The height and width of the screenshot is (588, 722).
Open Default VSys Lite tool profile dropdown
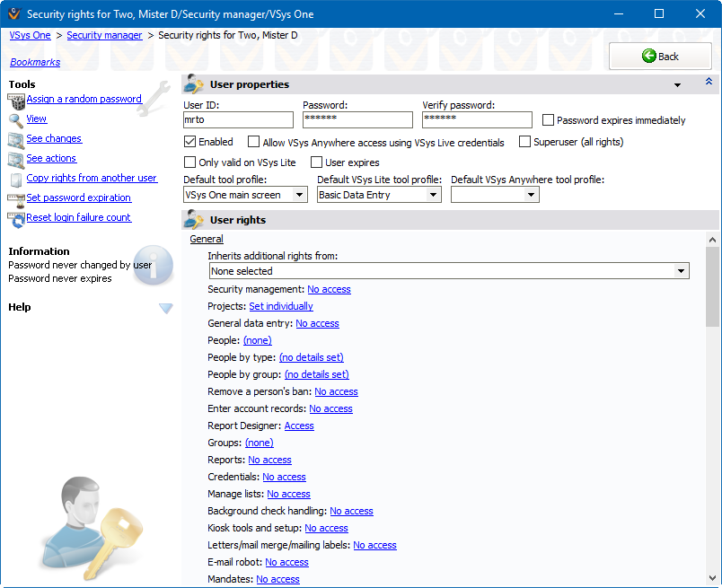click(434, 195)
